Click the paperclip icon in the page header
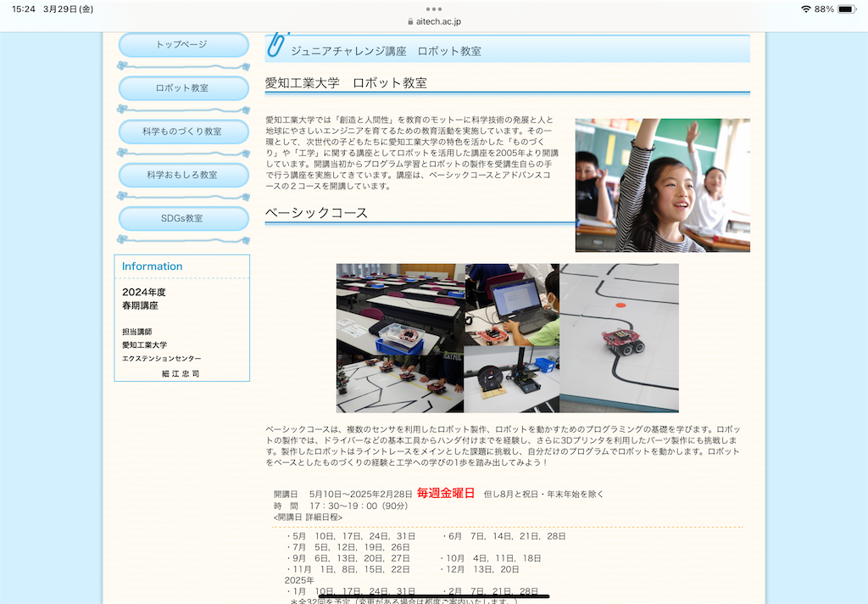Viewport: 868px width, 604px height. [276, 44]
